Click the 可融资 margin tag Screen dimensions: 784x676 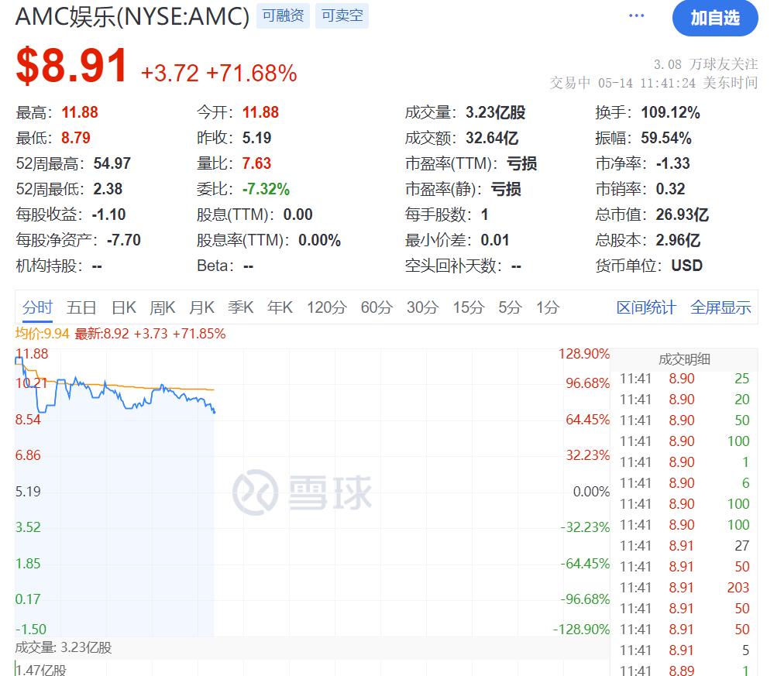click(x=283, y=15)
